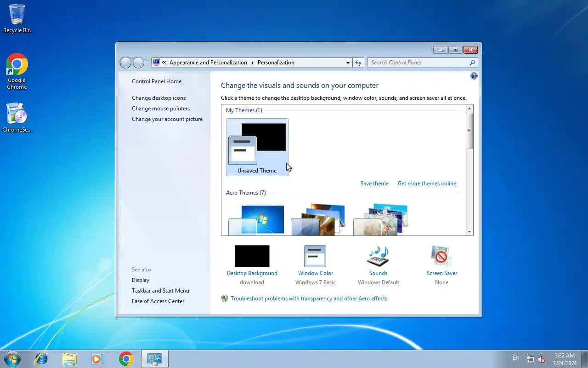Select the Google Chrome desktop shortcut
The image size is (588, 368).
pos(17,71)
